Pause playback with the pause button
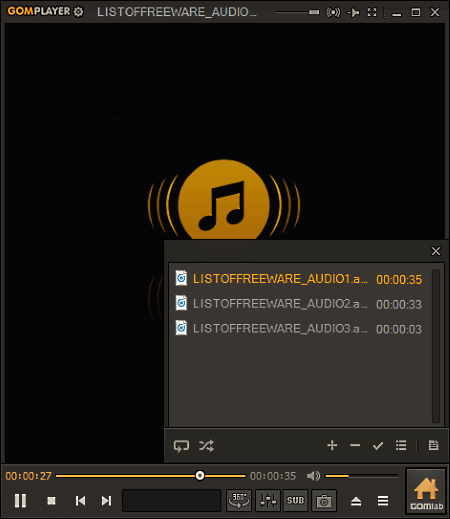 [20, 500]
